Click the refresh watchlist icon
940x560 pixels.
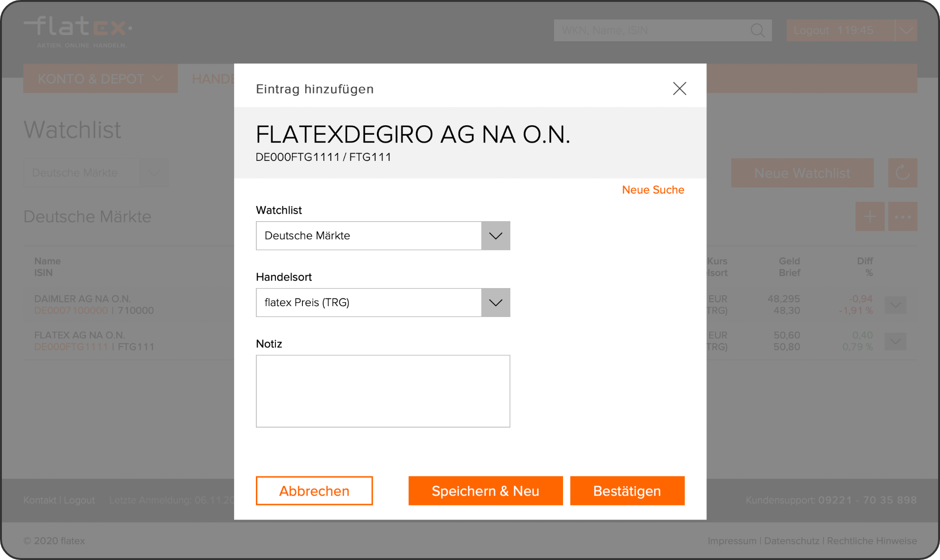(902, 173)
